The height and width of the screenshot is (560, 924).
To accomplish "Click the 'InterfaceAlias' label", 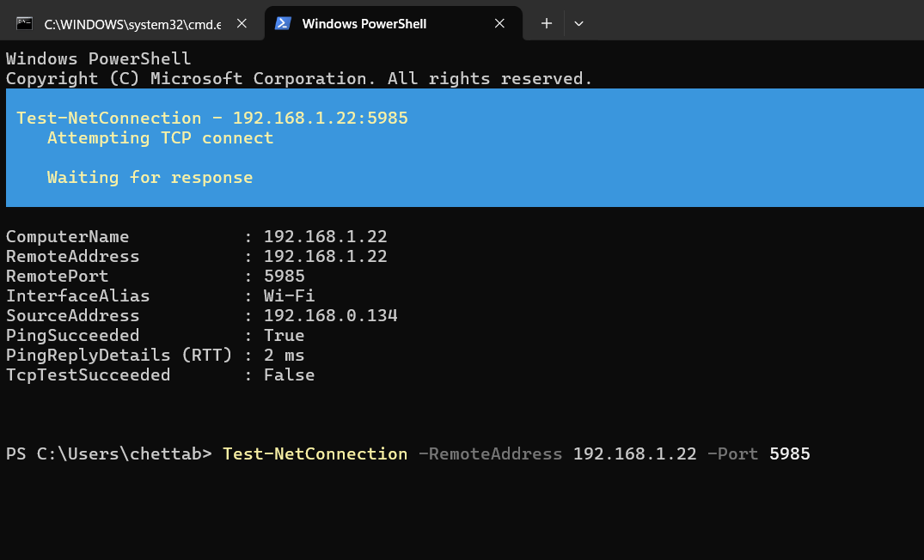I will [77, 296].
